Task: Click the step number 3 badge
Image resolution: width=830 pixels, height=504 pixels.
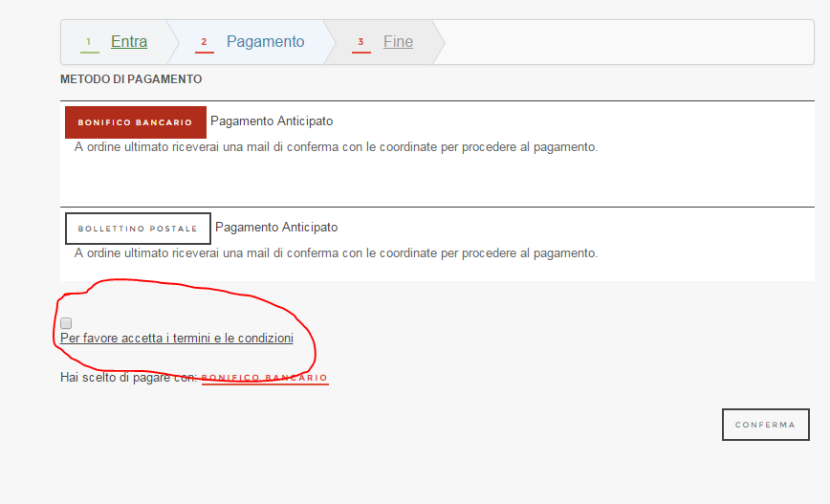Action: click(x=361, y=42)
